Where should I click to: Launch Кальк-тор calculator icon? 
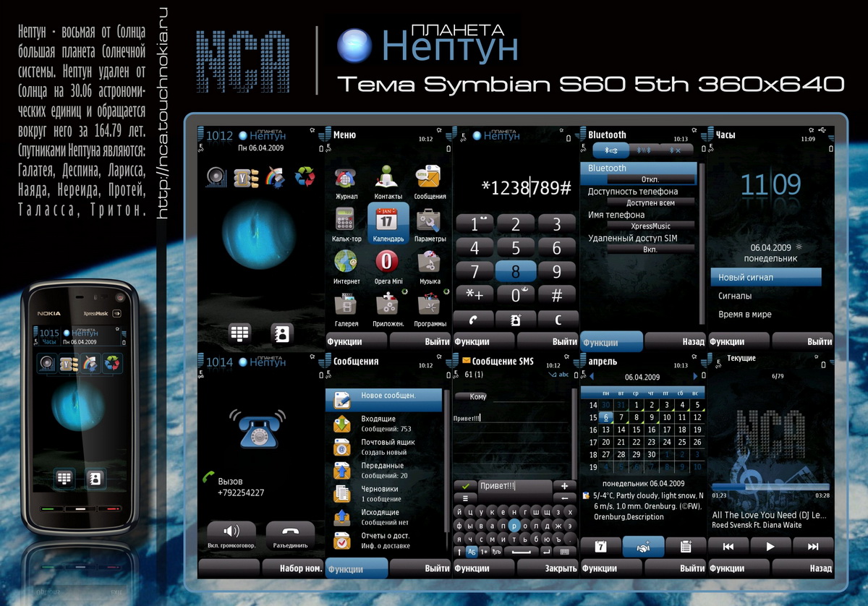tap(346, 219)
